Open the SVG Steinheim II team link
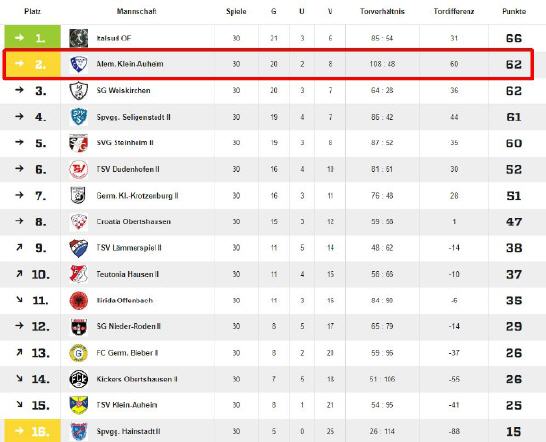Image resolution: width=546 pixels, height=442 pixels. click(125, 143)
